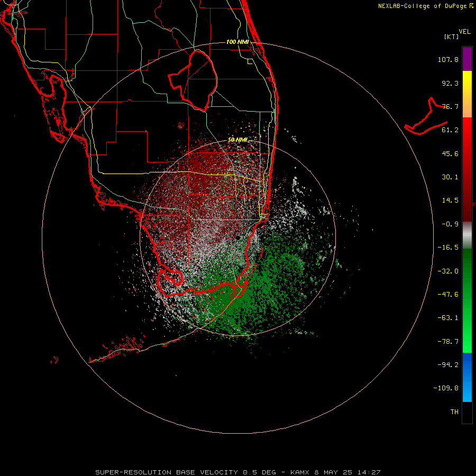Click the -63.1 legend value
This screenshot has width=476, height=476.
pyautogui.click(x=448, y=318)
